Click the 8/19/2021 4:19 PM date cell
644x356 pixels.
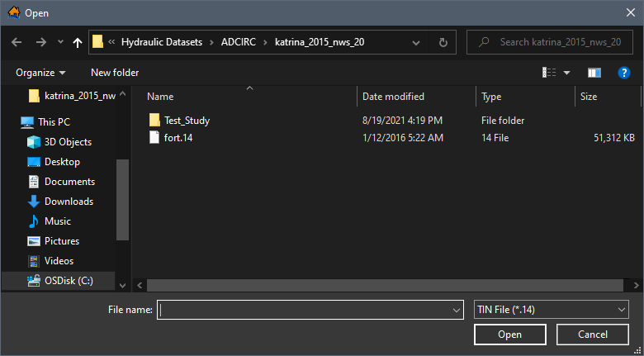pos(403,121)
